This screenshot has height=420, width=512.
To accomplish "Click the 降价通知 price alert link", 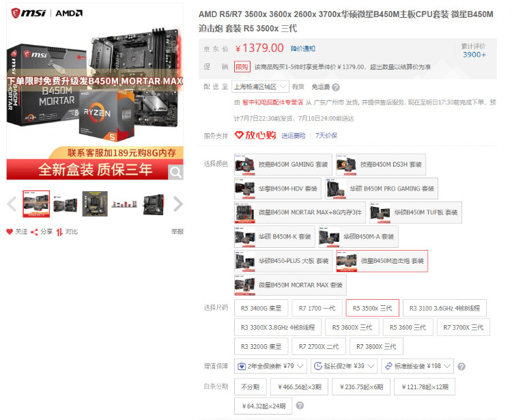I will [303, 48].
